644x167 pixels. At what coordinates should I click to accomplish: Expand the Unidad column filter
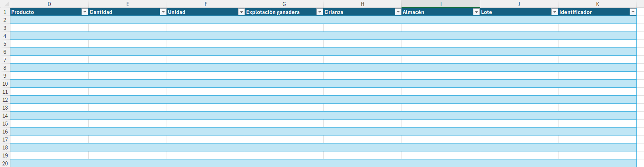click(x=241, y=12)
